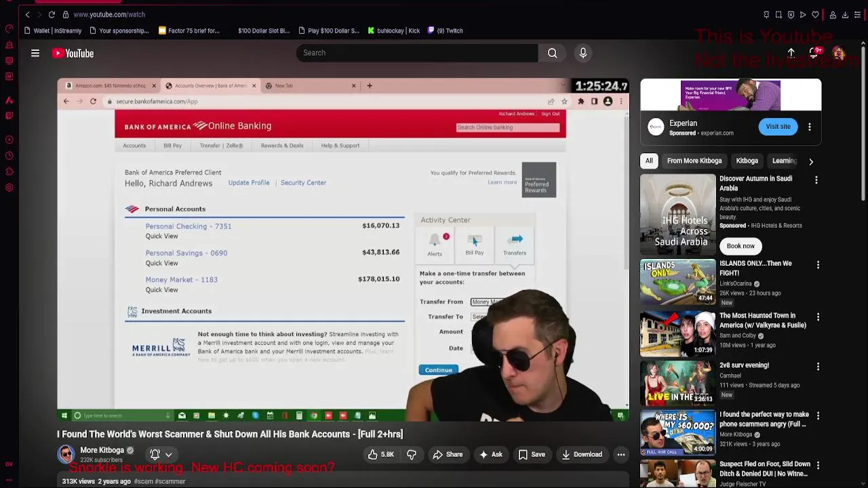Open options for scammers angry video
The image size is (868, 488).
(818, 416)
